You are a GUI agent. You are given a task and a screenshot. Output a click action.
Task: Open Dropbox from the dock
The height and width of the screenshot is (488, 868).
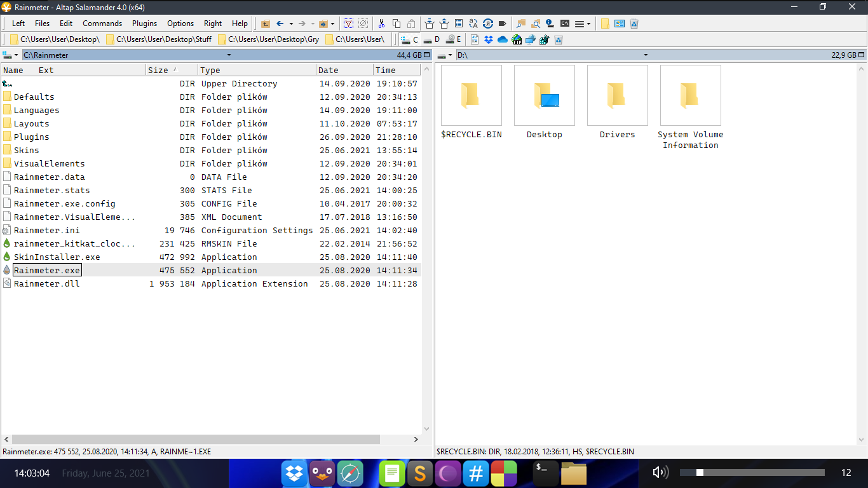coord(294,473)
